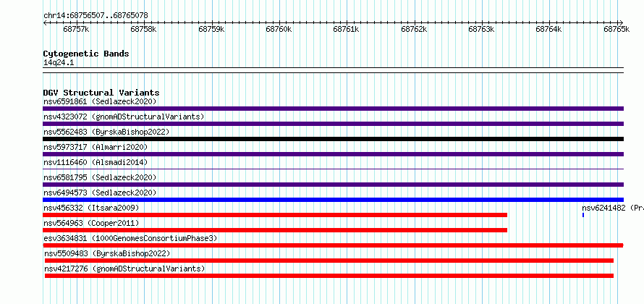The height and width of the screenshot is (304, 644).
Task: Click the nsv6581795 (Sedlazeck2020) label
Action: pyautogui.click(x=100, y=177)
